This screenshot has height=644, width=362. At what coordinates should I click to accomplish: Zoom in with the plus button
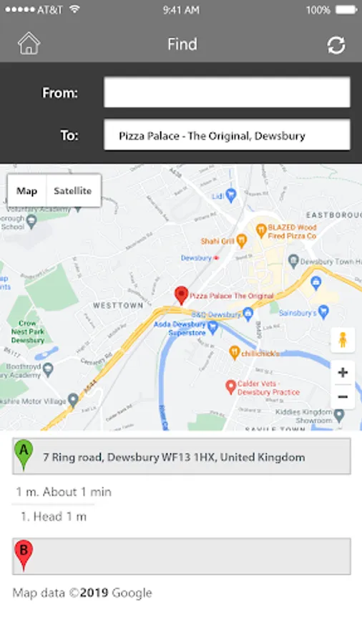coord(343,373)
